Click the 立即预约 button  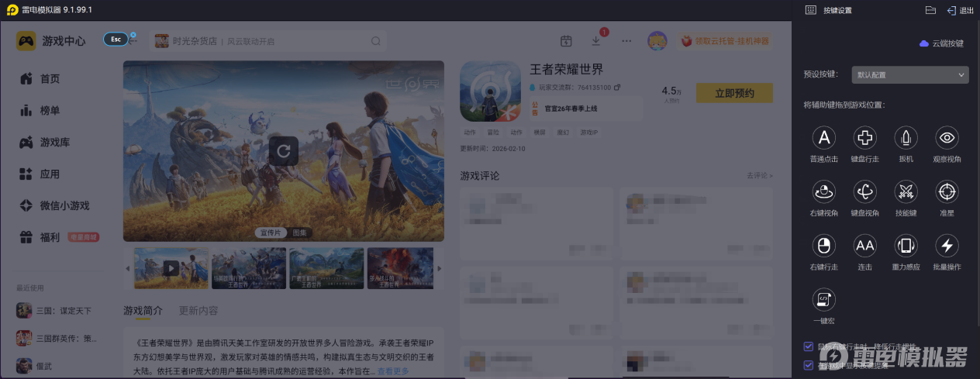[734, 93]
